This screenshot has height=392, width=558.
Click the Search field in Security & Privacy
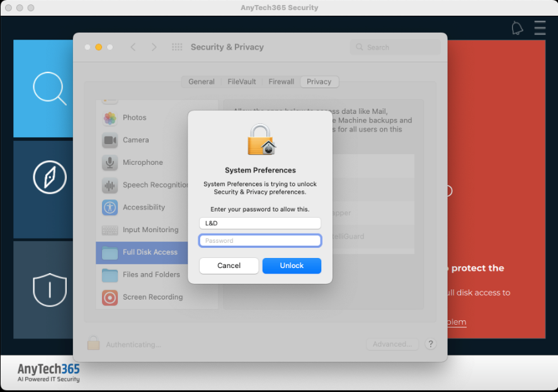click(396, 47)
